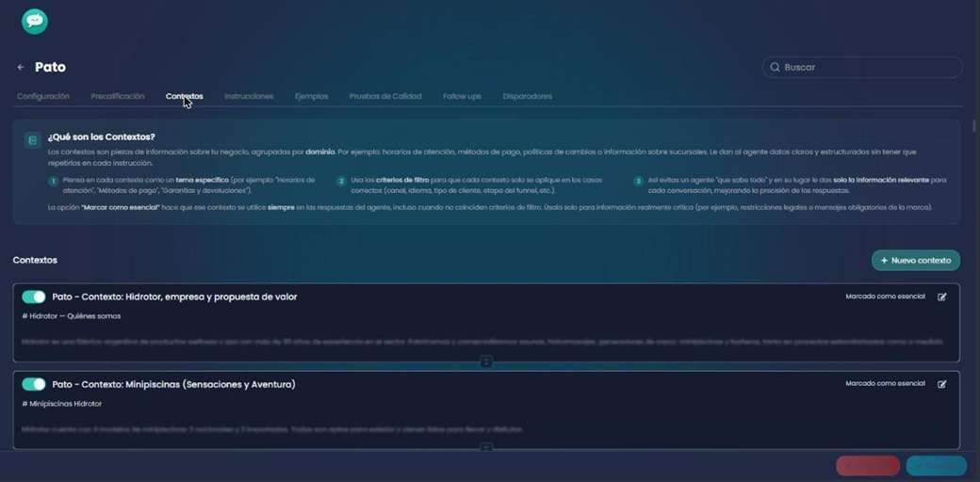The width and height of the screenshot is (980, 482).
Task: Select the Contextos tab
Action: click(x=185, y=96)
